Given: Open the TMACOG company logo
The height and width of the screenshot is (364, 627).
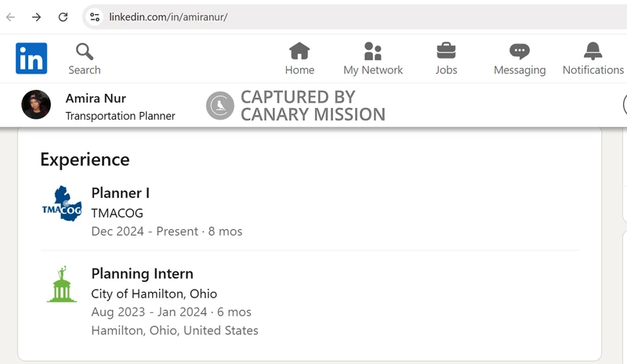Looking at the screenshot, I should (x=61, y=205).
